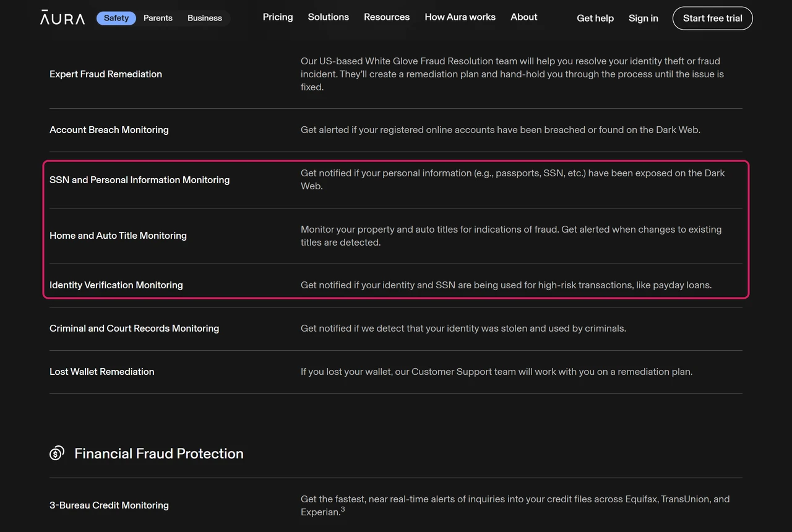792x532 pixels.
Task: Go to How Aura works
Action: (460, 17)
